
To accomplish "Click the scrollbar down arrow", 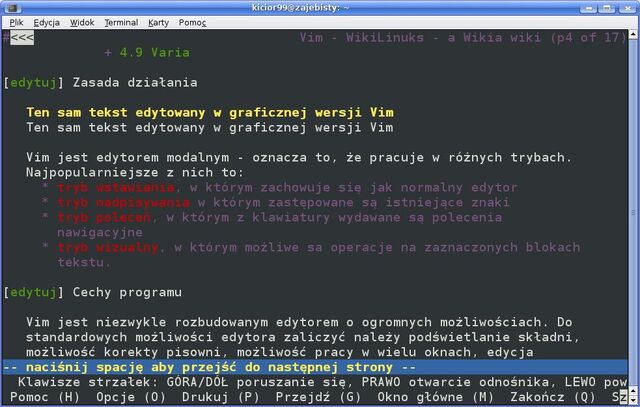I will click(x=633, y=400).
